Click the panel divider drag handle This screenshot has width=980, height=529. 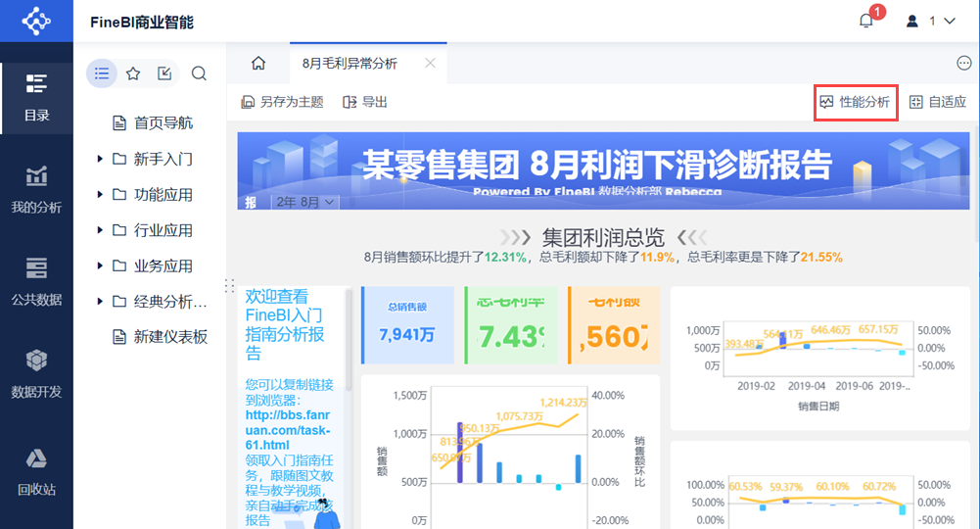click(x=229, y=286)
